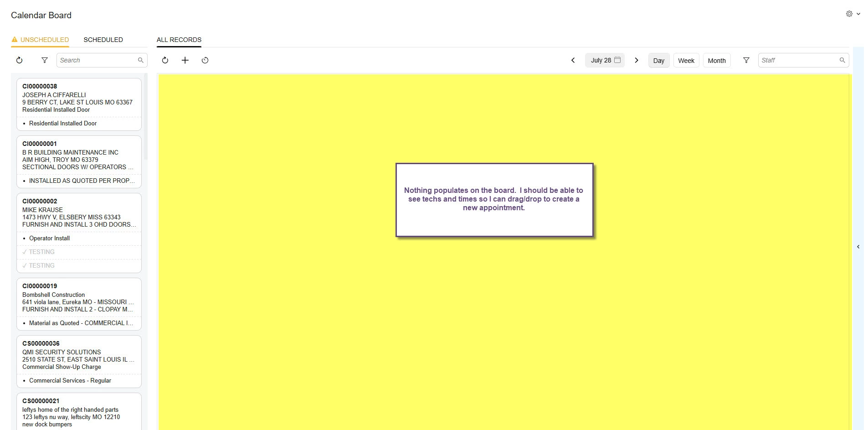The image size is (868, 430).
Task: Click 1473 HWY V, ELSBERY address
Action: click(72, 217)
